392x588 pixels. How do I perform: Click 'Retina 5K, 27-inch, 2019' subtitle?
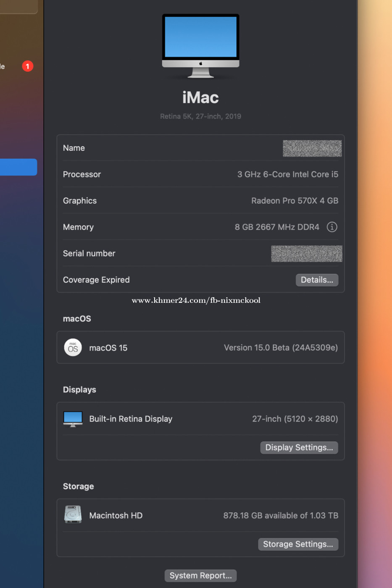(x=201, y=116)
